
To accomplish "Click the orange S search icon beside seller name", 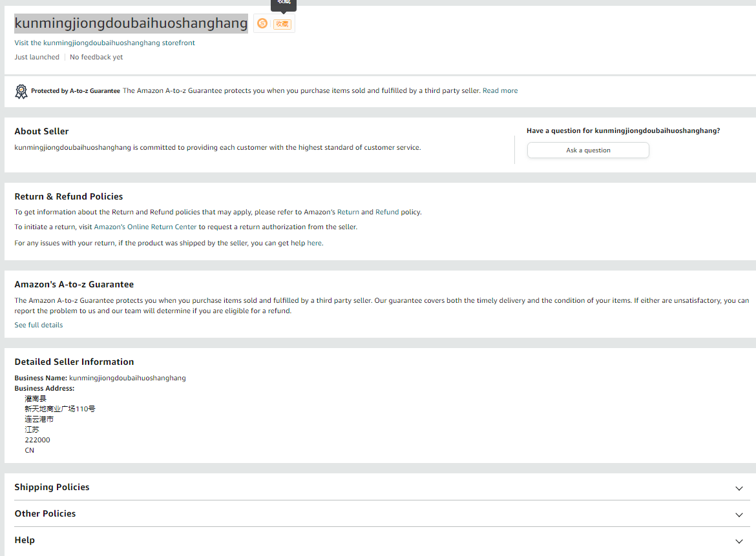I will pos(262,23).
